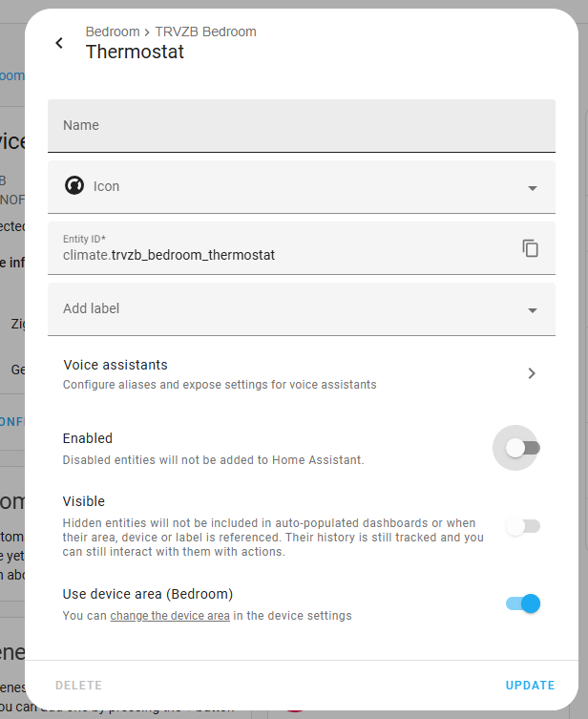Viewport: 588px width, 719px height.
Task: Follow the change the device area link
Action: coord(170,615)
